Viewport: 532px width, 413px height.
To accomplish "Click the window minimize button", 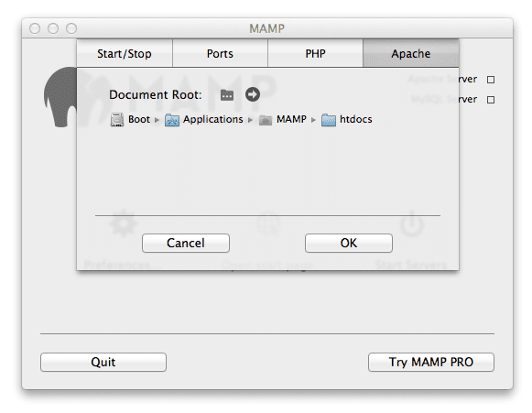I will (53, 28).
